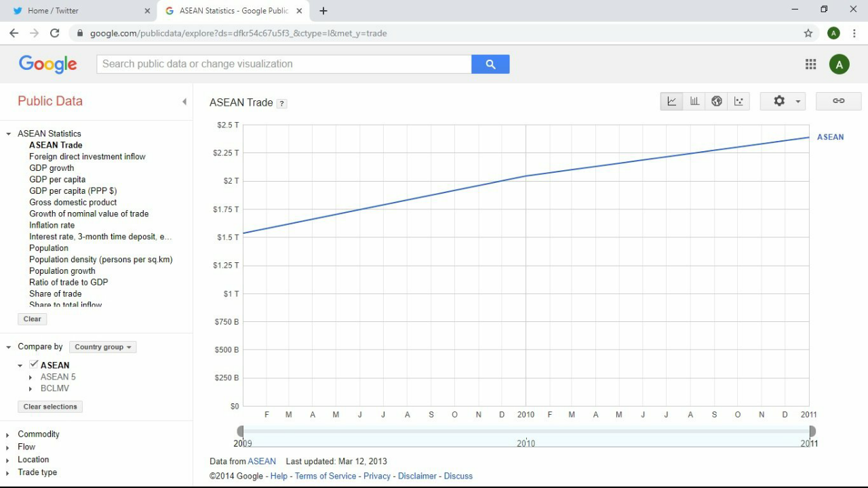Open Chrome profile icon in toolbar
The image size is (868, 488).
coord(834,33)
